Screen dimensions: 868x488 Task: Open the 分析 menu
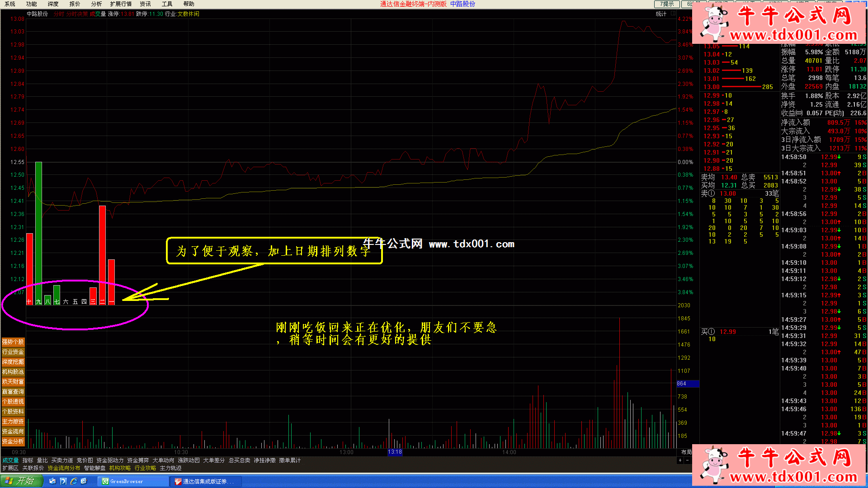pyautogui.click(x=96, y=4)
